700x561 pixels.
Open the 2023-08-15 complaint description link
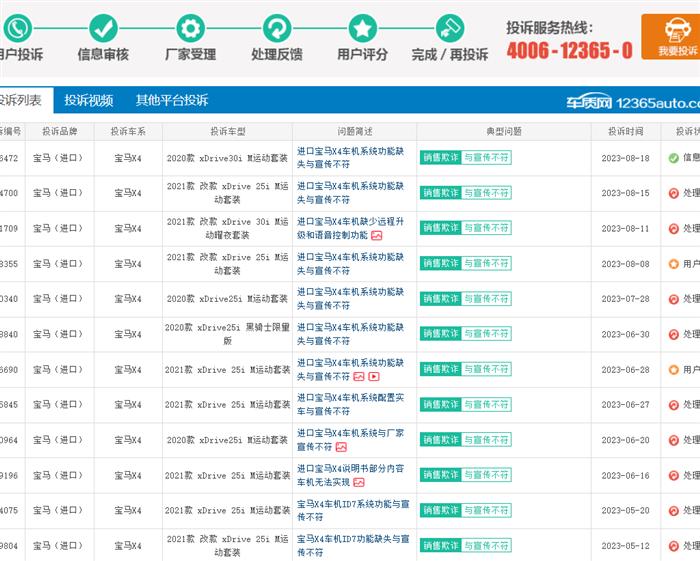(x=350, y=193)
